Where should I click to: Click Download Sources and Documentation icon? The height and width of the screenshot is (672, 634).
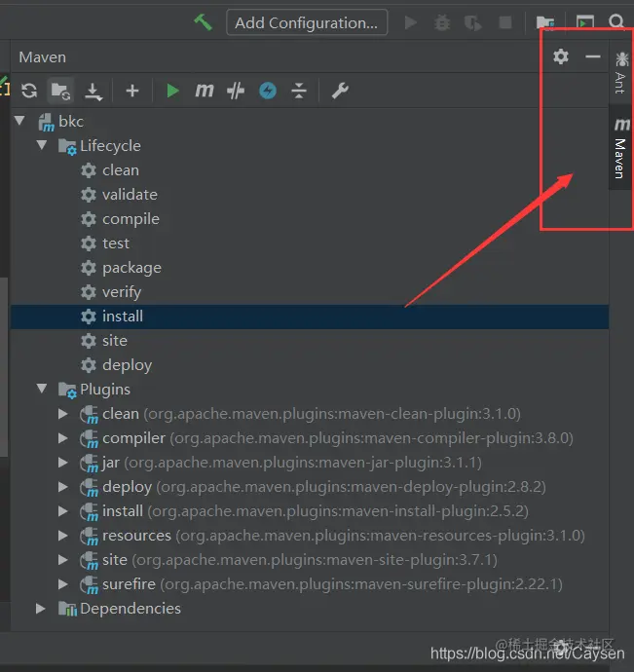click(93, 91)
